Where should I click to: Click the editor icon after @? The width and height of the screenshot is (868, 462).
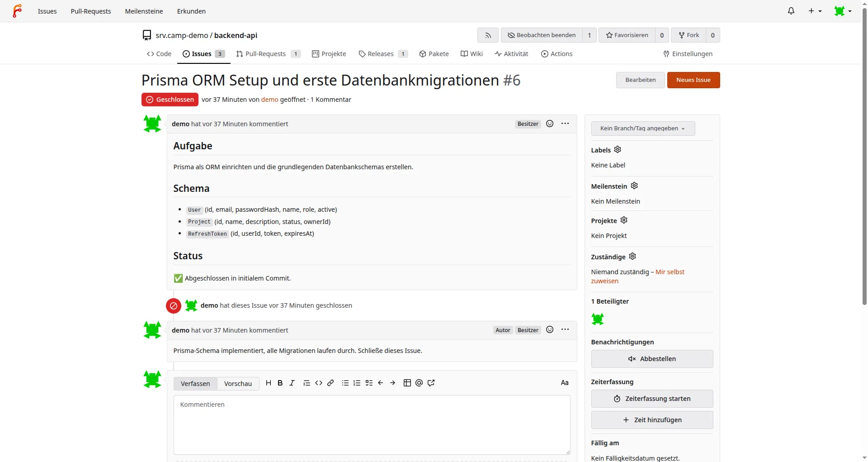tap(431, 383)
